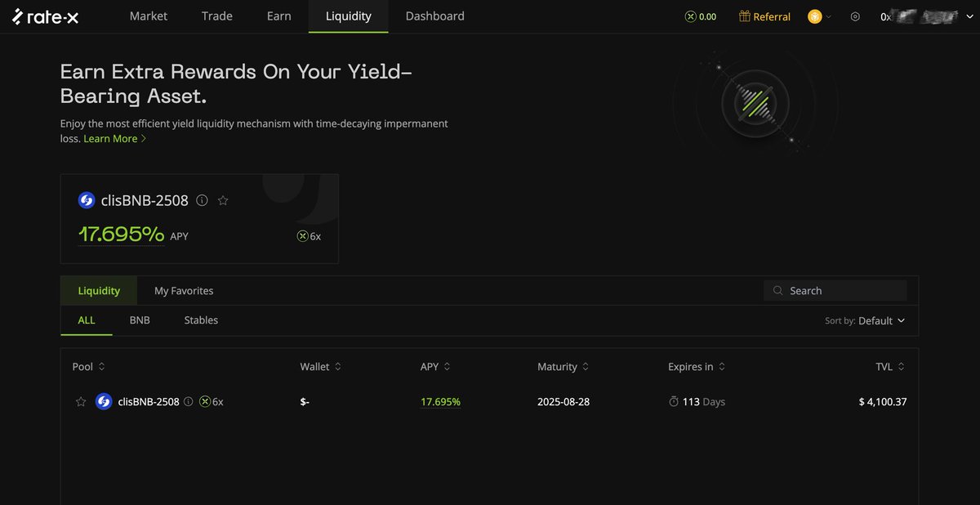Image resolution: width=980 pixels, height=505 pixels.
Task: Click the clisBNB token icon in the table row
Action: coord(104,402)
